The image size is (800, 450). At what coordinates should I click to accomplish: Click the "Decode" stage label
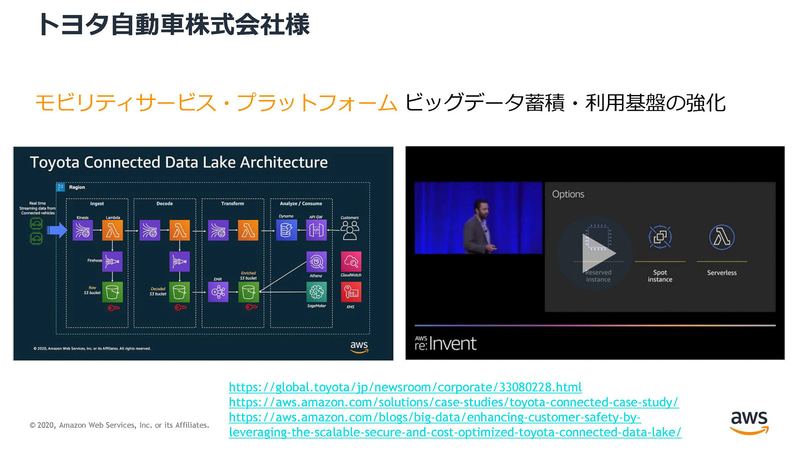click(164, 204)
